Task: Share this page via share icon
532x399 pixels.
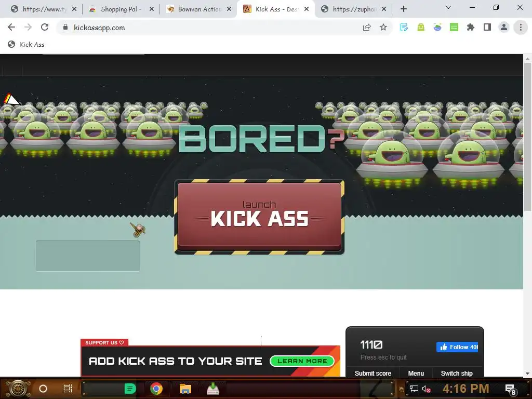Action: 367,28
